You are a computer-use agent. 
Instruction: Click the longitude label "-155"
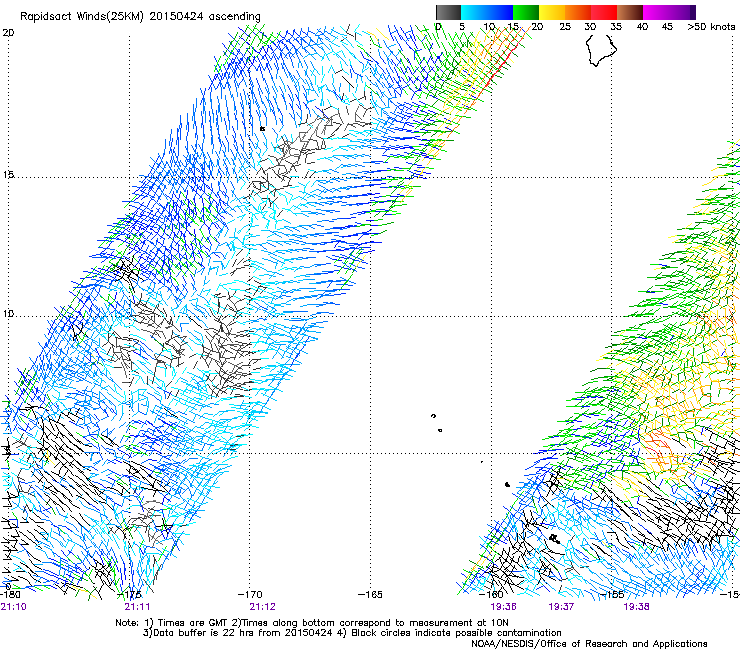(x=612, y=594)
